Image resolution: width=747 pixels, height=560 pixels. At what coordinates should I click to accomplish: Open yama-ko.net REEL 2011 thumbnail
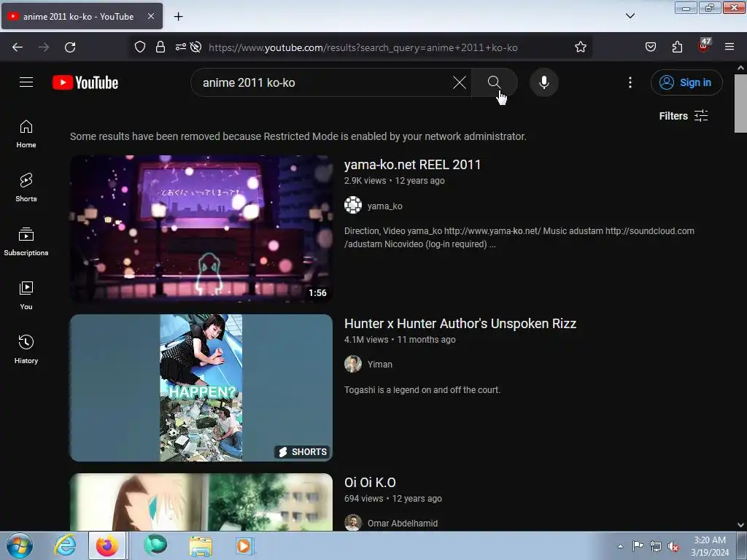[x=201, y=228]
